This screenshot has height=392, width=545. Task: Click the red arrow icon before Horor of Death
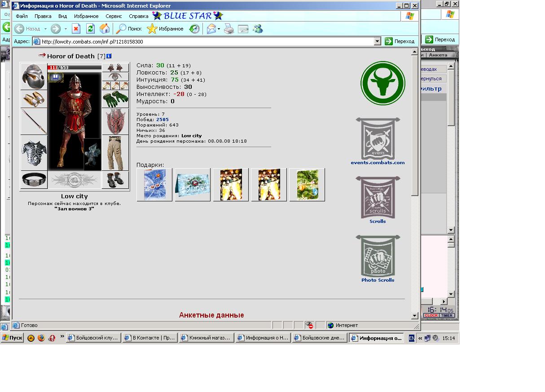coord(42,56)
